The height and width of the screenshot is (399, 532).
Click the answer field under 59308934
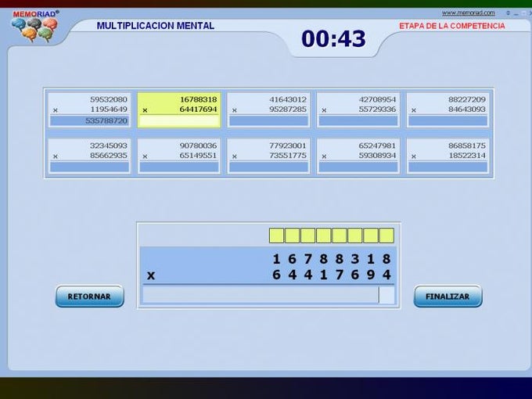tap(358, 167)
